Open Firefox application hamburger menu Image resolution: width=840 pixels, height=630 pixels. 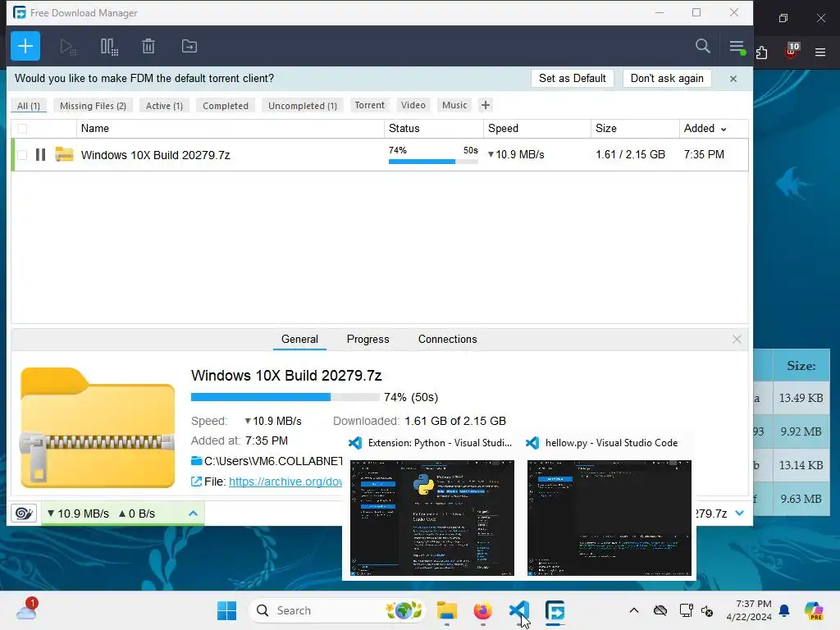coord(820,52)
